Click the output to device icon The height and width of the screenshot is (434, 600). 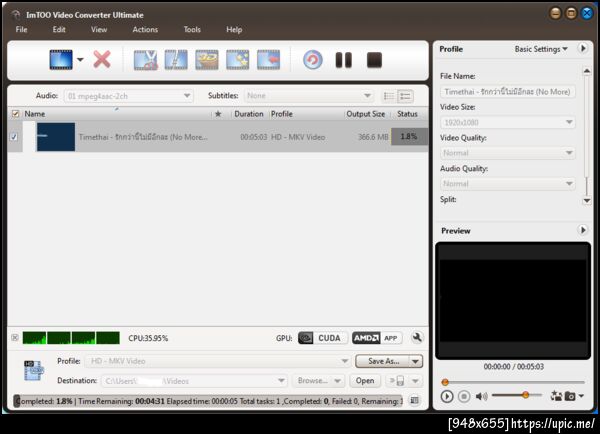(397, 381)
